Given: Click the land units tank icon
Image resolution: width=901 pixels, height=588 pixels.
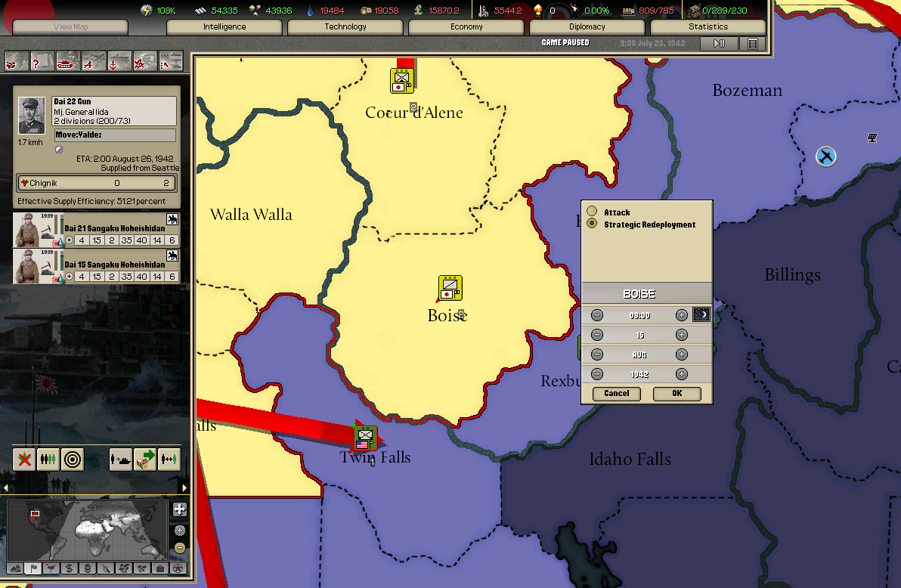Looking at the screenshot, I should point(68,61).
